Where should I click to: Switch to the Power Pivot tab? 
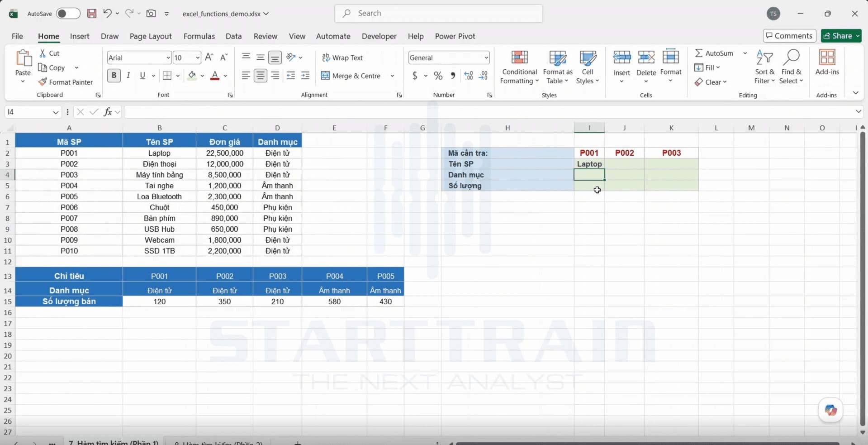[455, 36]
